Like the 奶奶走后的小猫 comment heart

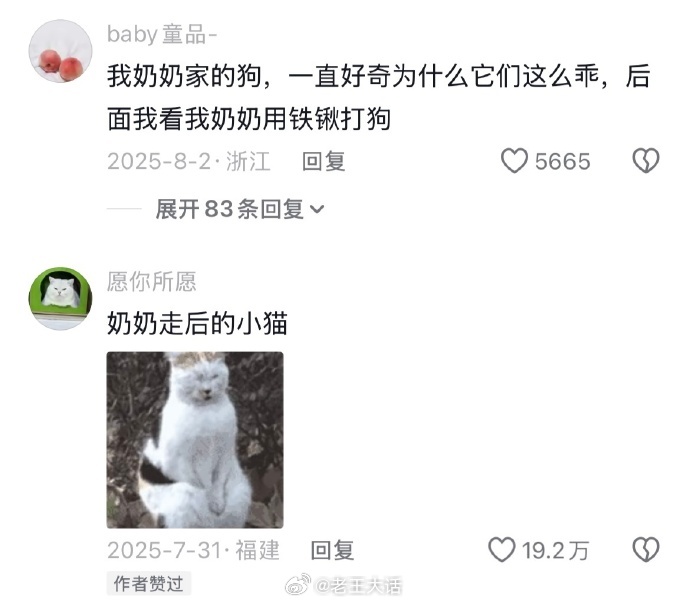pyautogui.click(x=501, y=549)
